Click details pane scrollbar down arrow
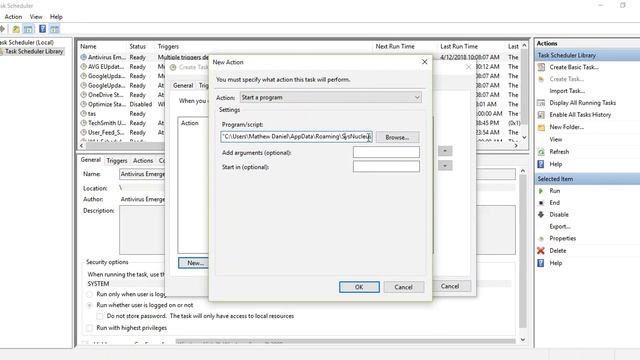Image resolution: width=640 pixels, height=360 pixels. tap(523, 340)
